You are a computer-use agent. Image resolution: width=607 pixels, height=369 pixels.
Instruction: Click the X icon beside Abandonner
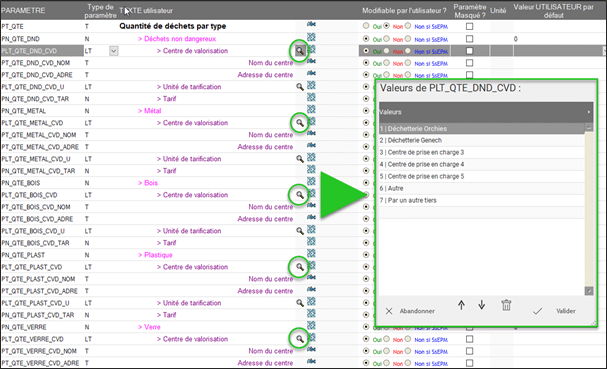coord(389,311)
